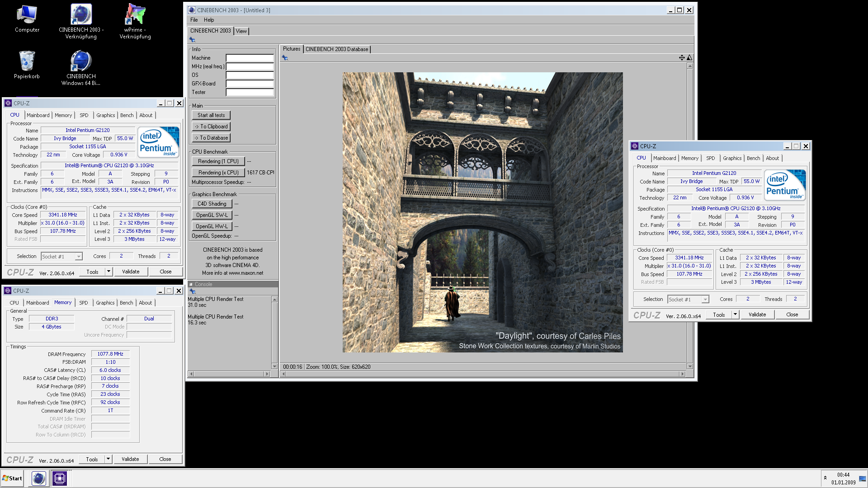Click DRAM Frequency value 1077.8 MHz
Screen dimensions: 868x488
pyautogui.click(x=110, y=354)
